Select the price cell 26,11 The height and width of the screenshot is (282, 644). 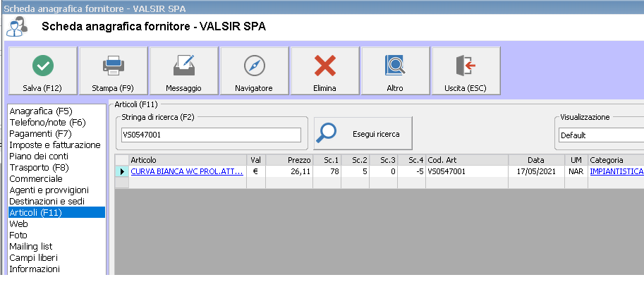pyautogui.click(x=289, y=171)
